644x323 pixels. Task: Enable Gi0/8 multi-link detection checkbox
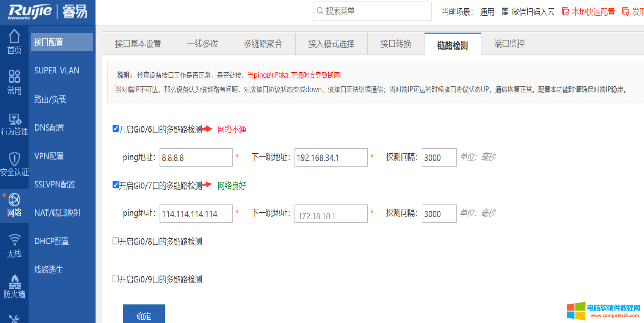point(116,241)
